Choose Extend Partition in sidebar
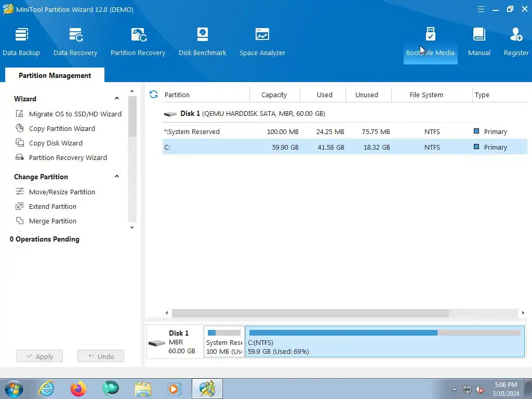 pyautogui.click(x=52, y=207)
